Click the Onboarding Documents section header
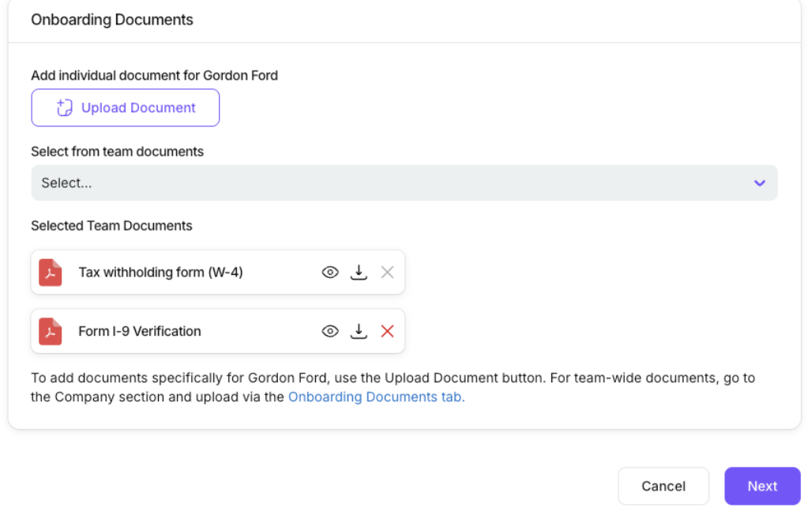 tap(112, 20)
